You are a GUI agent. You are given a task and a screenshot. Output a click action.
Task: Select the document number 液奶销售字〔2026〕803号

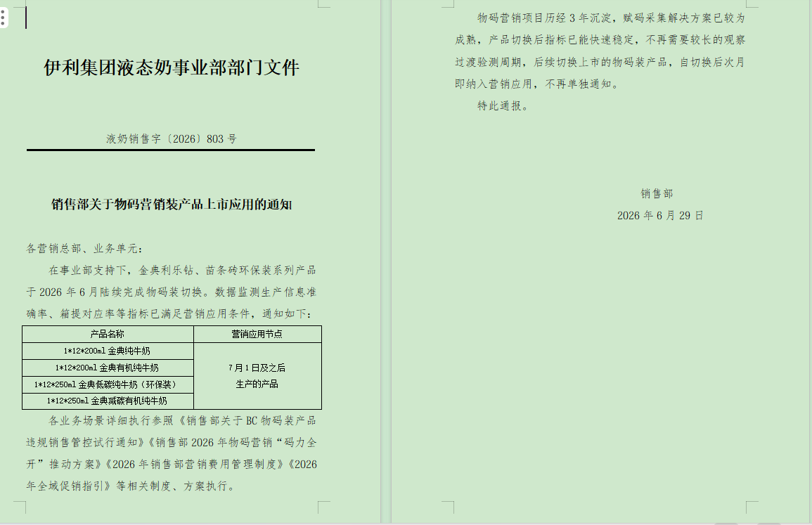click(x=172, y=138)
